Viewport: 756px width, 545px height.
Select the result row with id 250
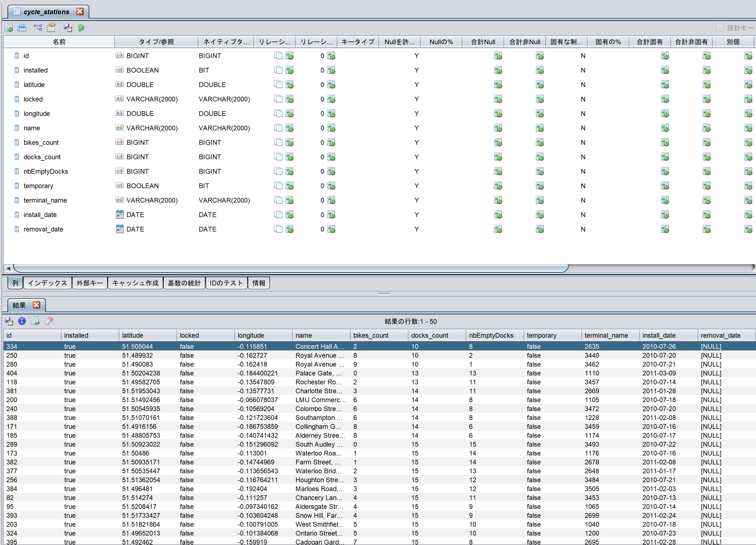coord(379,355)
